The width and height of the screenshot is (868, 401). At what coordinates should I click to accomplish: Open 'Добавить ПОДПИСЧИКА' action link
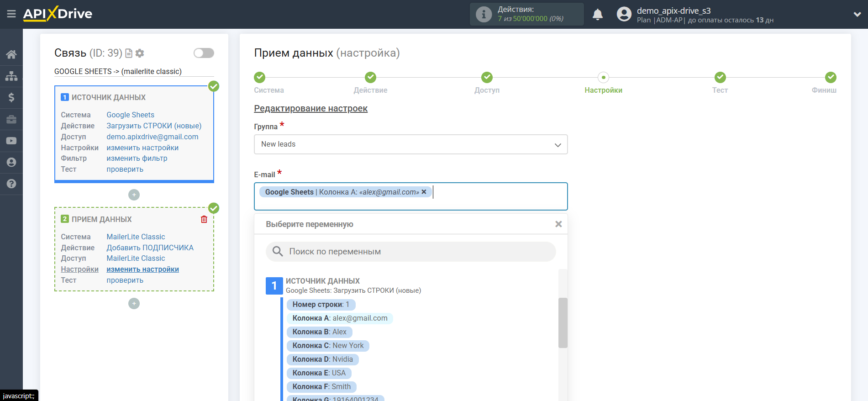pyautogui.click(x=150, y=248)
